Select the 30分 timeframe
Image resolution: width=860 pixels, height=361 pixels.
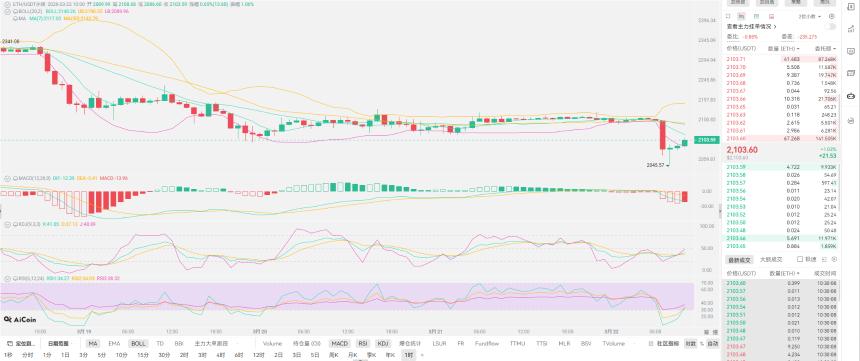(164, 355)
